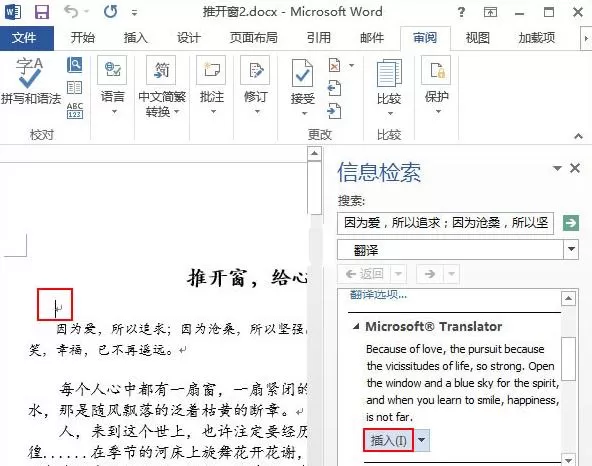
Task: Open the 翻译选项 link
Action: [x=378, y=295]
